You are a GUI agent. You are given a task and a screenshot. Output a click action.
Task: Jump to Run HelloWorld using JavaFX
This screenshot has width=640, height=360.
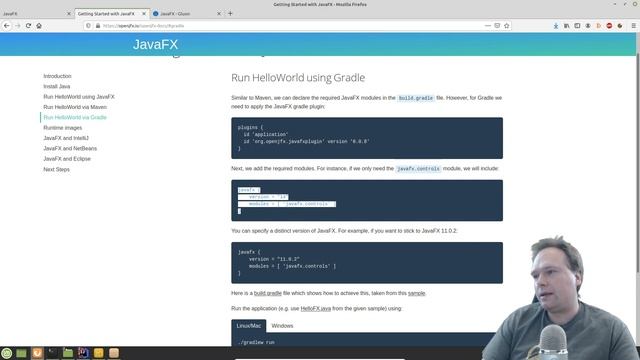79,97
